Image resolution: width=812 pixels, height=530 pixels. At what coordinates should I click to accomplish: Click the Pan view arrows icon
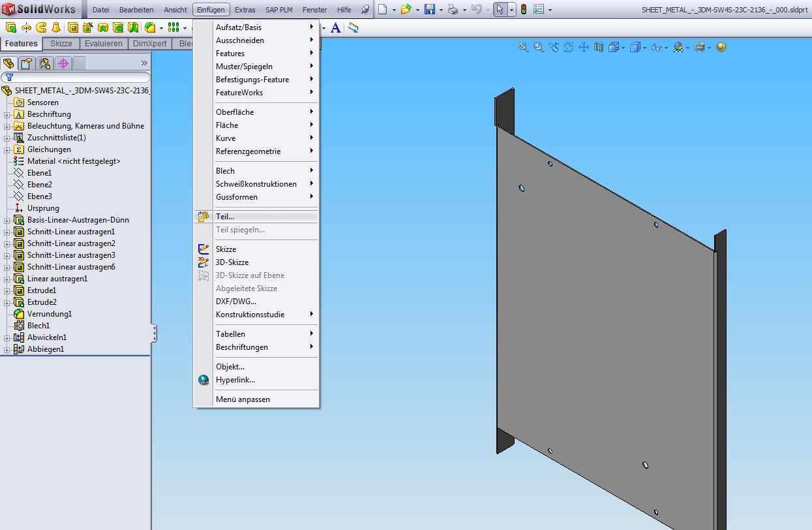pyautogui.click(x=584, y=47)
